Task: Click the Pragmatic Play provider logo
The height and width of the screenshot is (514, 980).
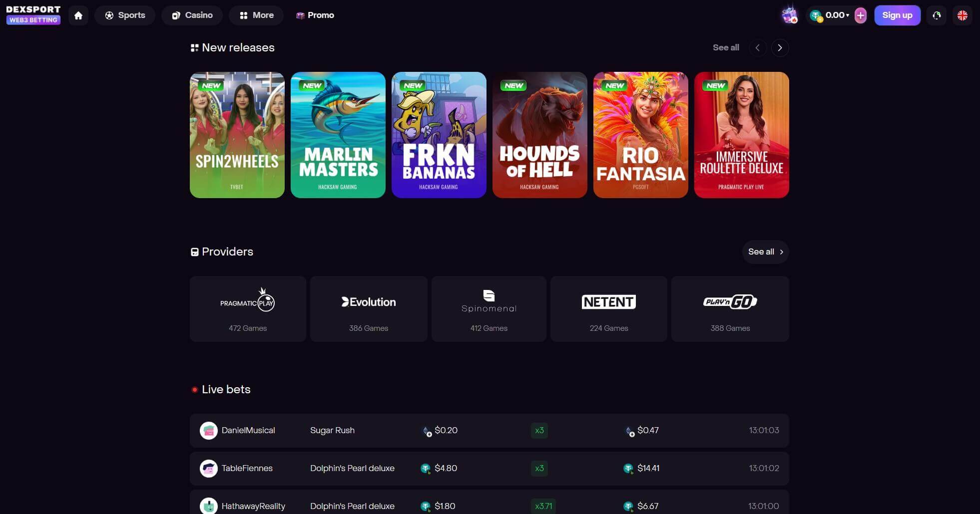Action: (x=248, y=301)
